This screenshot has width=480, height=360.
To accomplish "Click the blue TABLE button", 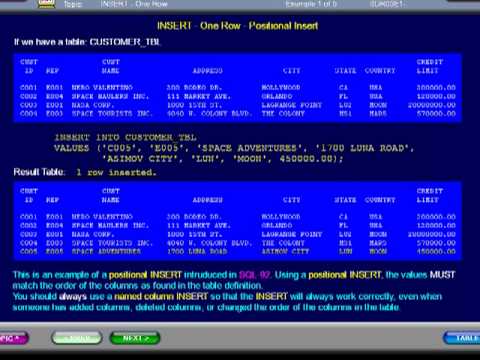I will click(x=462, y=338).
